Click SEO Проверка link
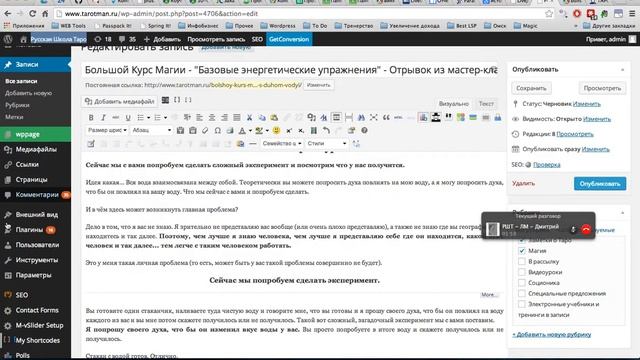Viewport: 640px width, 360px height. click(547, 165)
